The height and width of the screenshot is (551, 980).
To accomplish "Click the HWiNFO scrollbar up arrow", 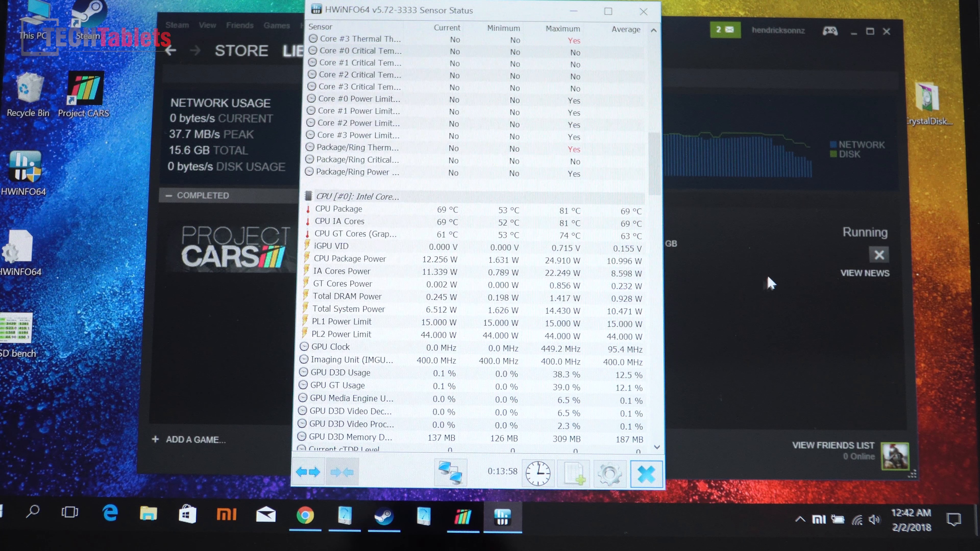I will pos(654,30).
